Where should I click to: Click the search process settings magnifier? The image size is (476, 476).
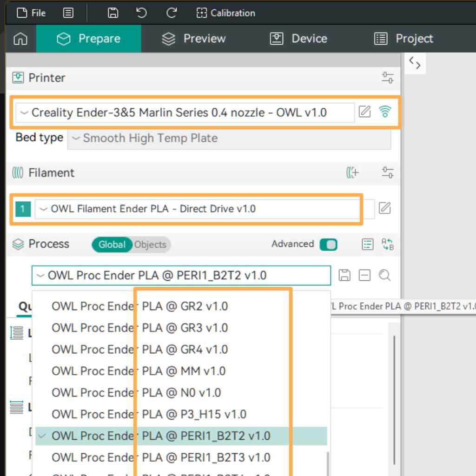click(384, 275)
